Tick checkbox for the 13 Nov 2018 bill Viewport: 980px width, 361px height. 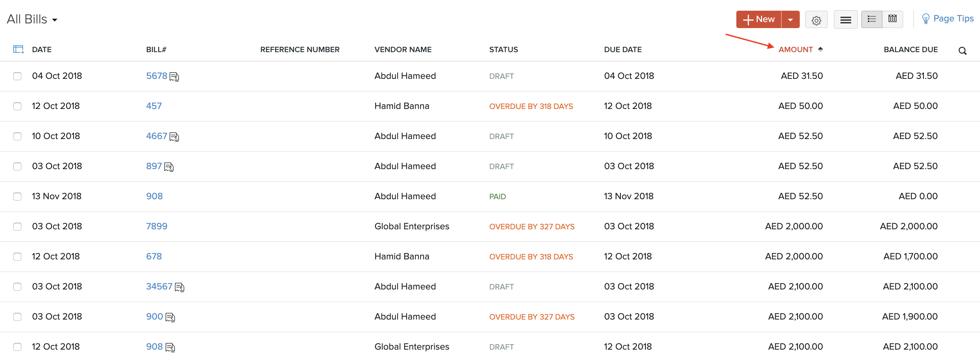(17, 197)
